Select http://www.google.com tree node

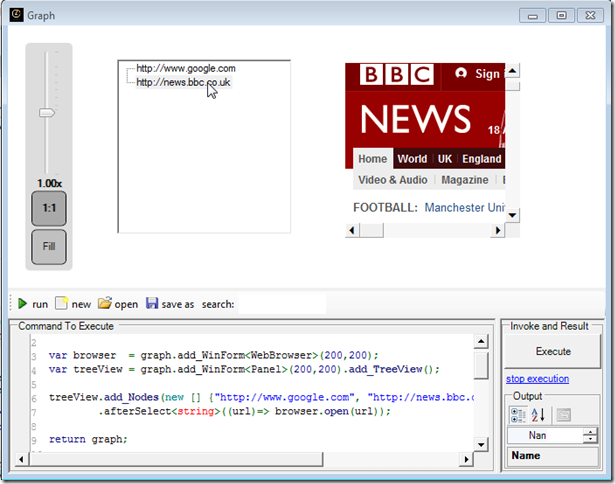186,68
